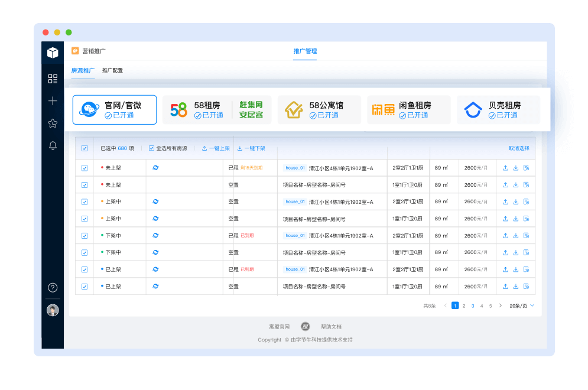Select the 房源推广 tab
Viewport: 588px width, 390px height.
[x=83, y=70]
